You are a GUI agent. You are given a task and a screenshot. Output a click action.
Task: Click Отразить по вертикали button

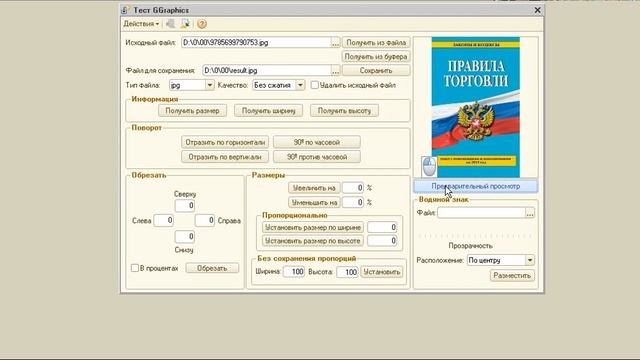(x=225, y=157)
